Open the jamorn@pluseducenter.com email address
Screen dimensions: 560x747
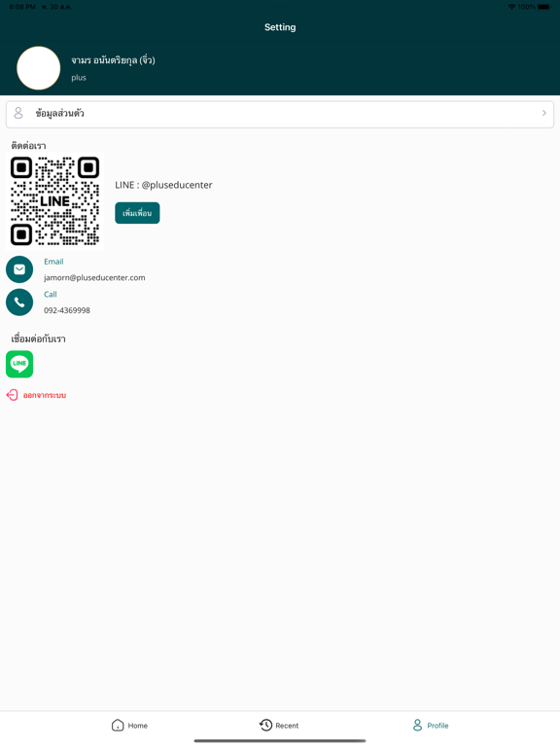94,278
